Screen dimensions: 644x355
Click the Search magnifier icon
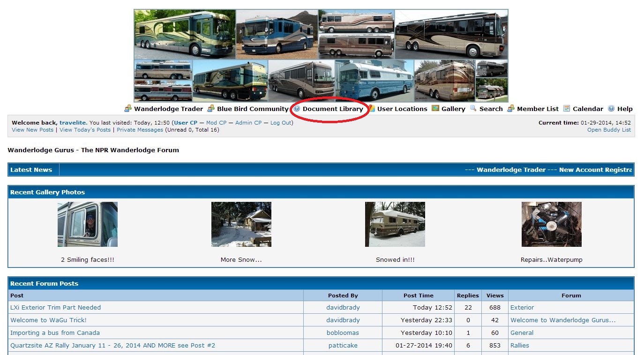pyautogui.click(x=473, y=109)
